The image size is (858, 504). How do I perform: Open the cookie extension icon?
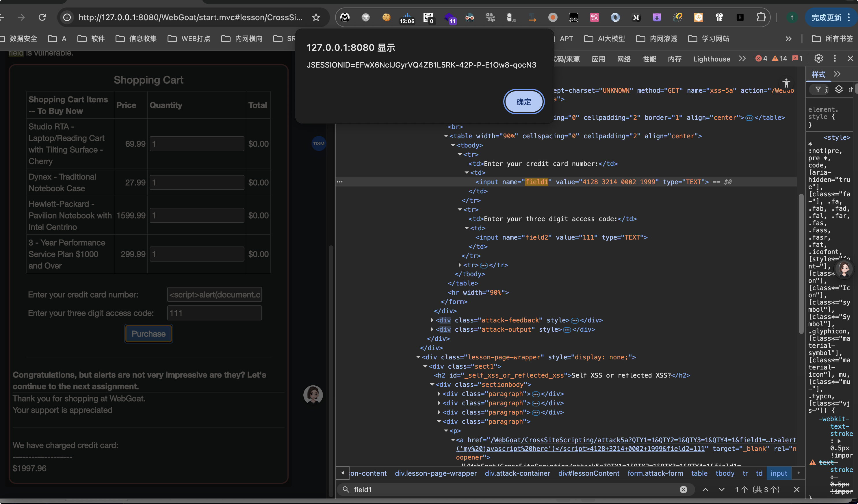(386, 17)
